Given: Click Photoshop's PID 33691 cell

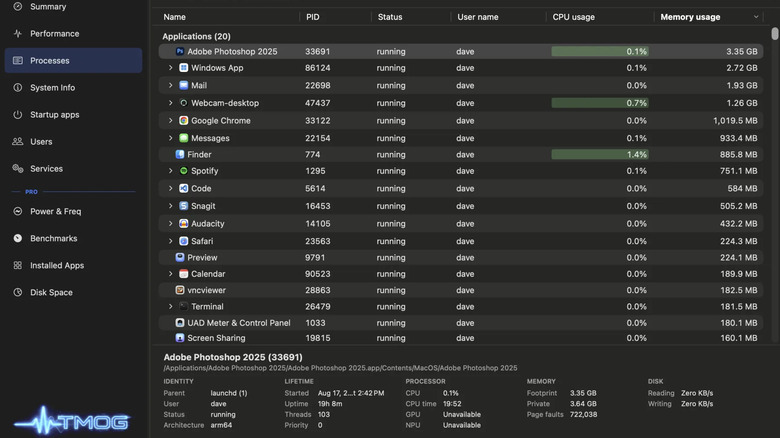Looking at the screenshot, I should tap(317, 51).
